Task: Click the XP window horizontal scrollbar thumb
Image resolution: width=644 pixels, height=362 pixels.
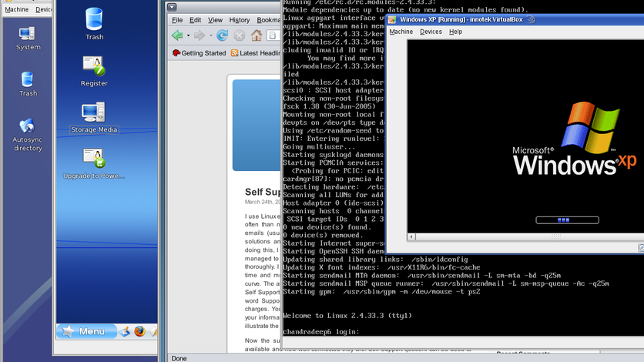Action: (x=555, y=236)
